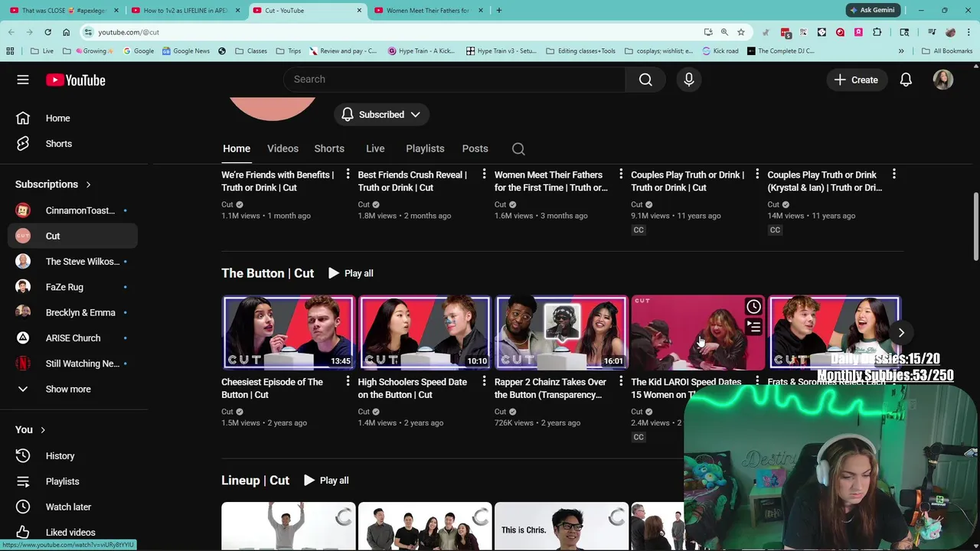Open FaZe Rug subscription channel

[73, 287]
